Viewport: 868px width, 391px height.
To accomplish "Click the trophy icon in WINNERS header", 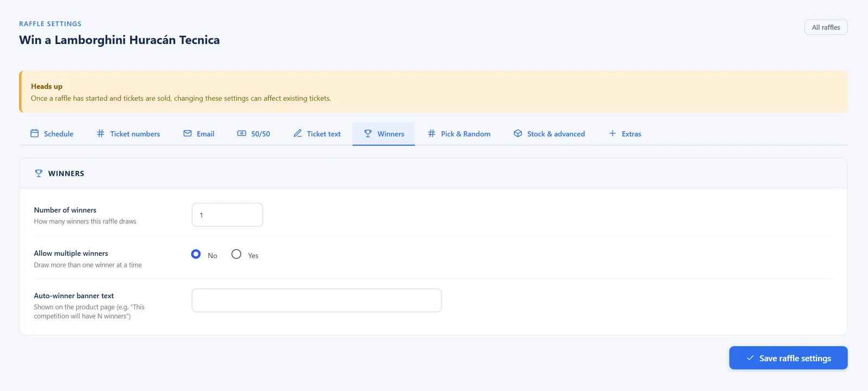I will tap(39, 174).
